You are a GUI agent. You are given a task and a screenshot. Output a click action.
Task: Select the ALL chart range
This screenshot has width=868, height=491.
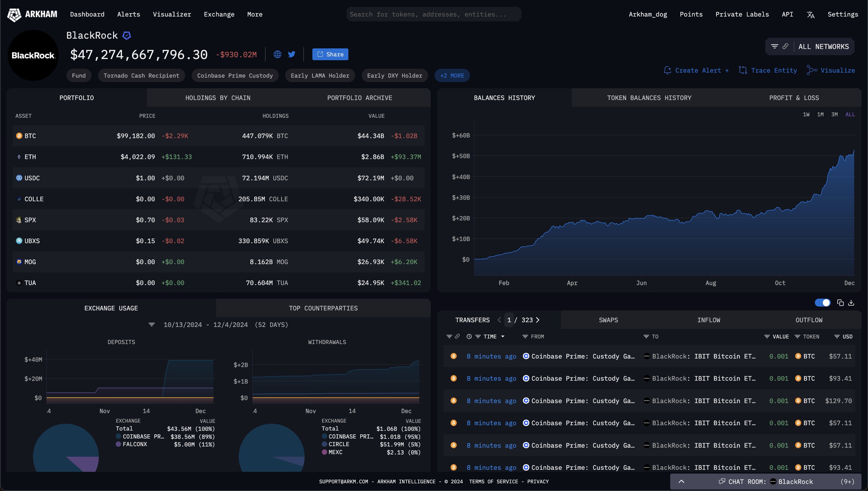[x=850, y=115]
